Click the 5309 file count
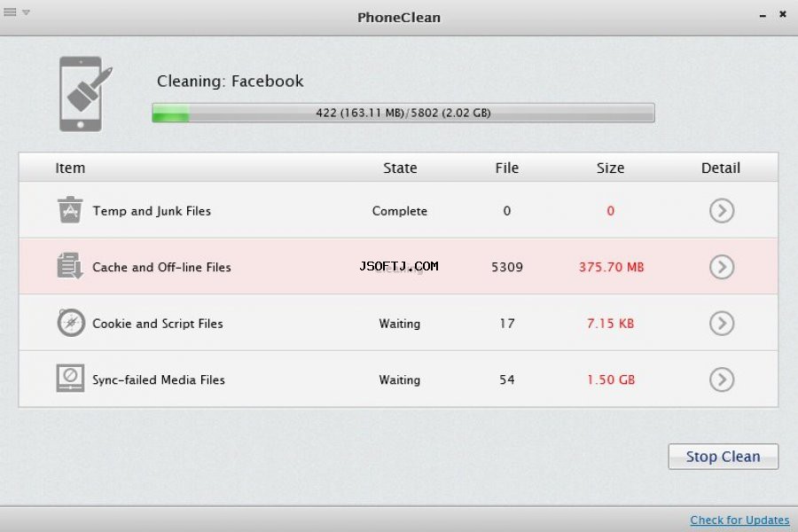The height and width of the screenshot is (532, 798). coord(507,267)
